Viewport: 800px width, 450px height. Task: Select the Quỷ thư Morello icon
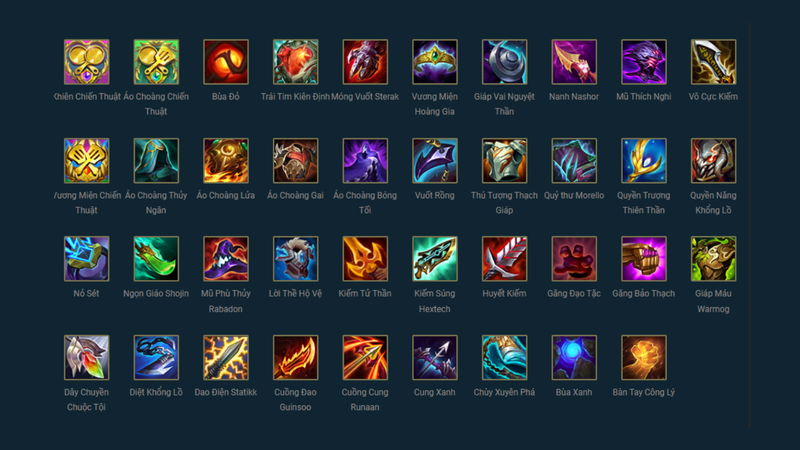574,161
